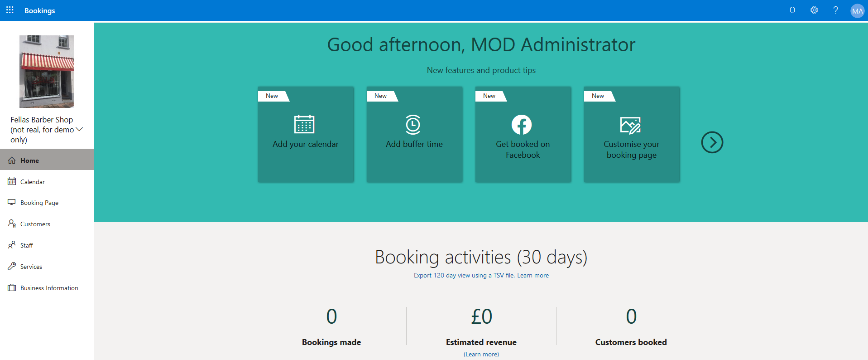Click the Home house icon in sidebar
Image resolution: width=868 pixels, height=360 pixels.
(12, 161)
